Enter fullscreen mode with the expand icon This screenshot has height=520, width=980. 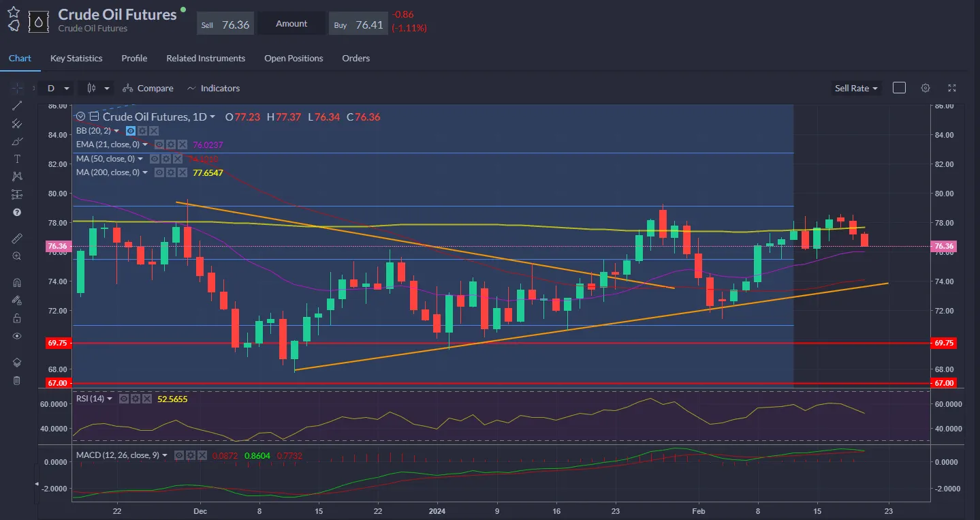click(951, 88)
